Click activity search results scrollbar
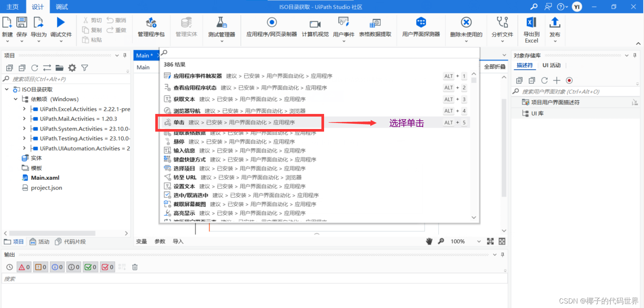Screen dimensions: 644x308 [474, 80]
